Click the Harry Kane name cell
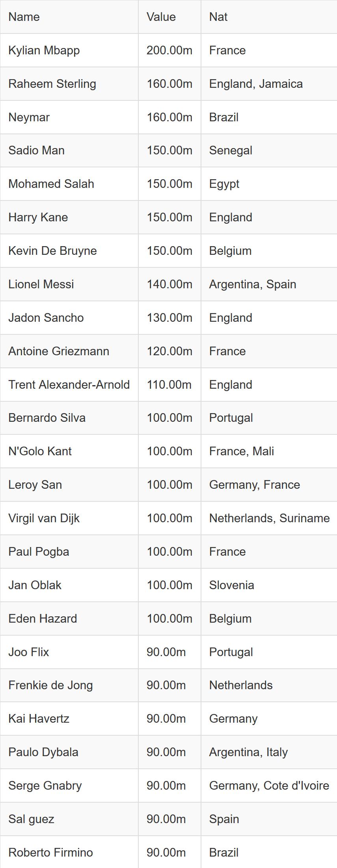This screenshot has height=868, width=337. (38, 217)
